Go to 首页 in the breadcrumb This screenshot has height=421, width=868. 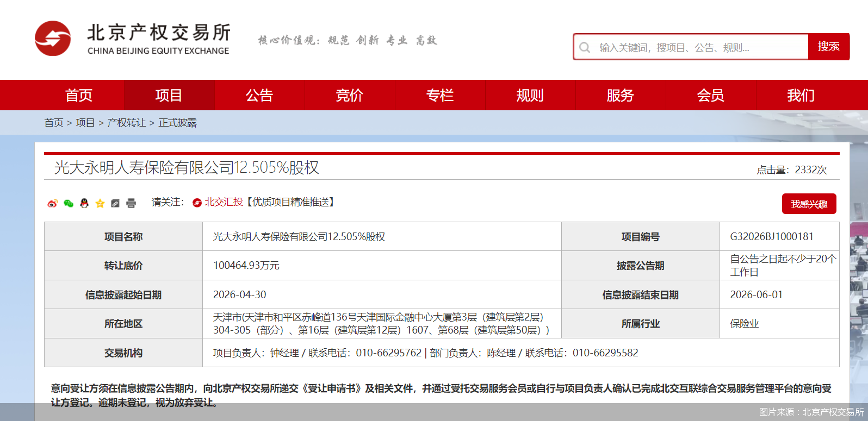point(54,123)
